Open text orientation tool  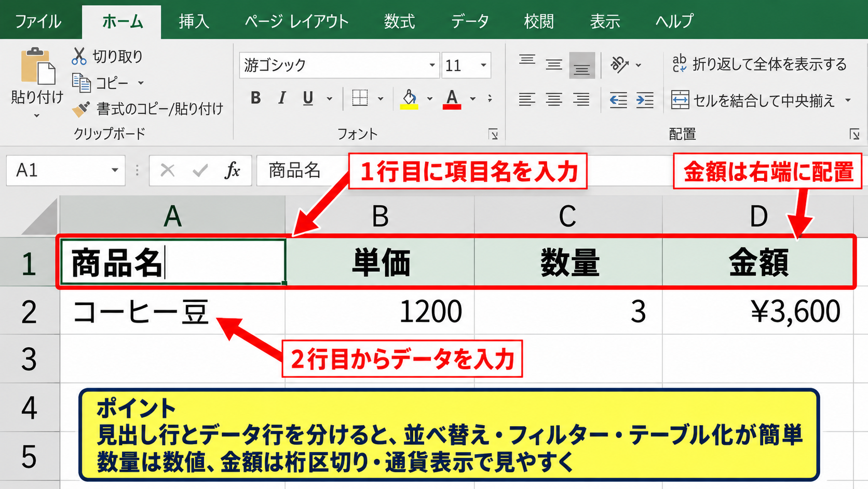click(x=619, y=64)
